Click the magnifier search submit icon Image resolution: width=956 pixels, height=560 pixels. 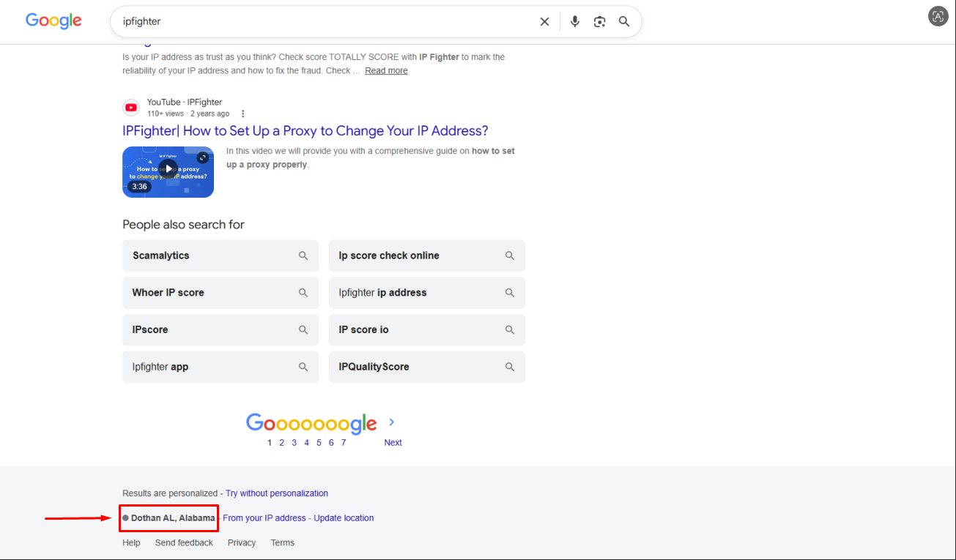[624, 22]
